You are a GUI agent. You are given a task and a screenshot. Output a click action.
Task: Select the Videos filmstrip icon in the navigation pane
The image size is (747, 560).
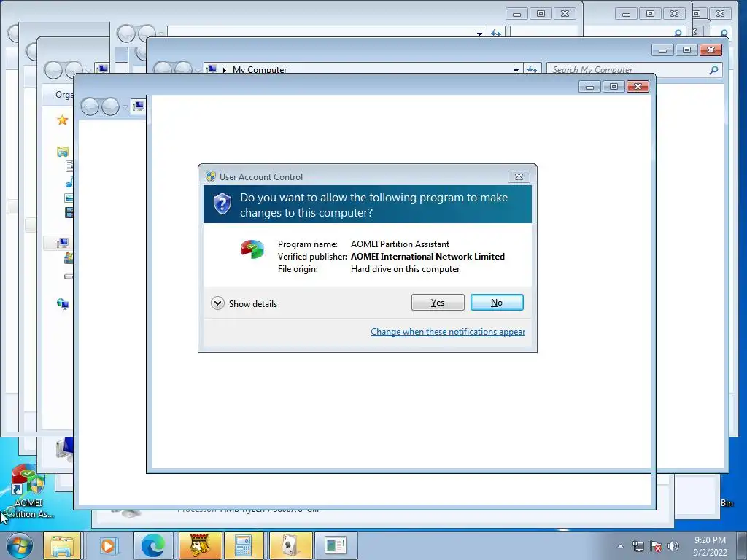pos(69,212)
